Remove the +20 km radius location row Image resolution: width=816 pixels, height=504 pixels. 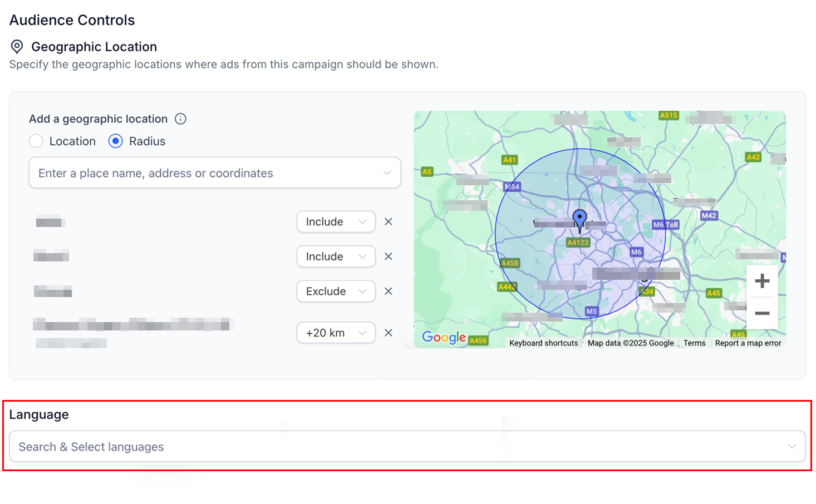389,333
